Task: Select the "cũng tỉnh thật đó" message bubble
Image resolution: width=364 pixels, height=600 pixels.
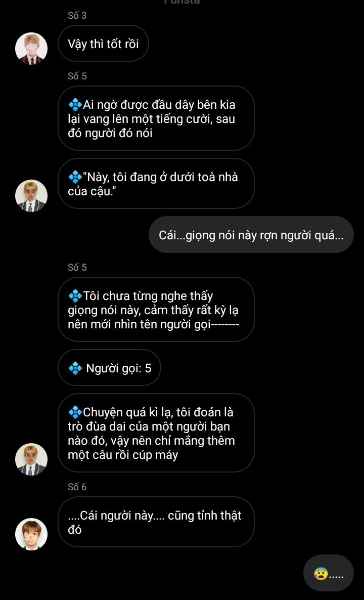Action: 156,522
